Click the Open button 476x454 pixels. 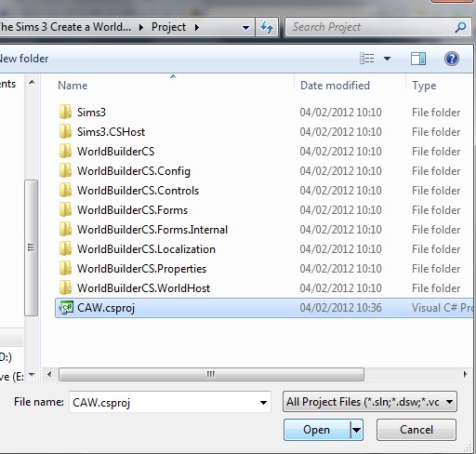pos(317,430)
